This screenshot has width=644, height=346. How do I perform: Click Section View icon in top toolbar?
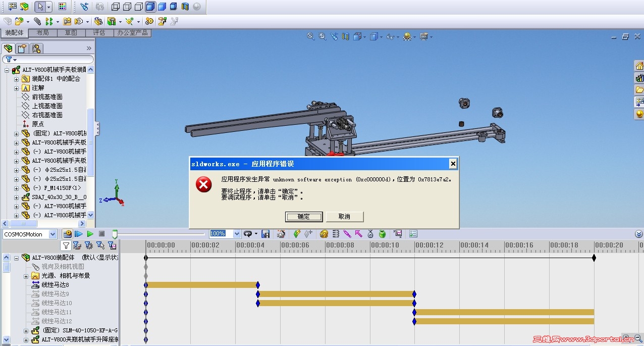[185, 7]
